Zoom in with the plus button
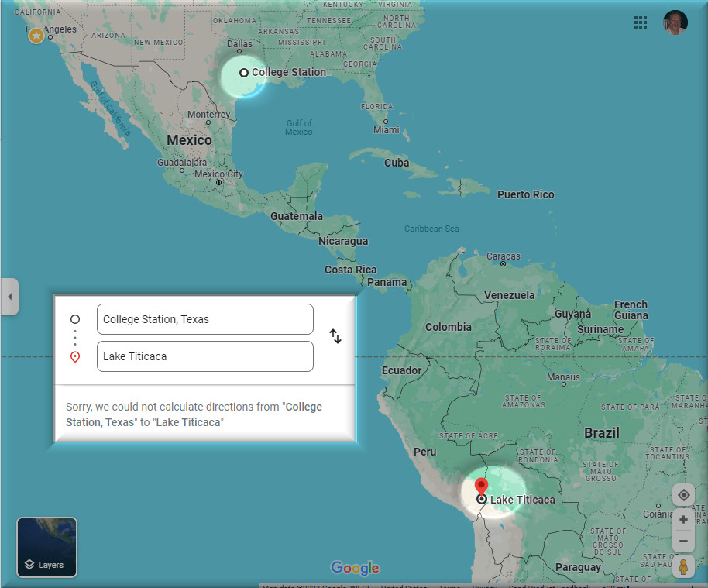Viewport: 708px width, 588px height. [x=683, y=519]
